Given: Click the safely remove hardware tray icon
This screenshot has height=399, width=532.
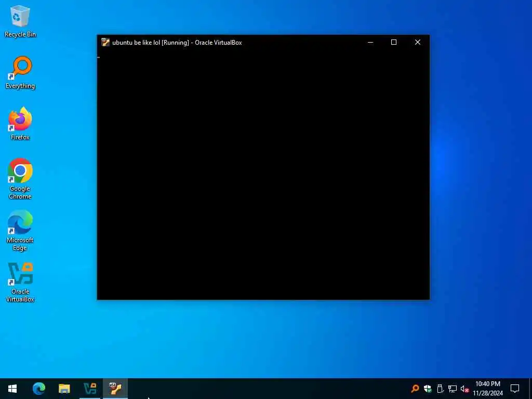Looking at the screenshot, I should (x=440, y=389).
